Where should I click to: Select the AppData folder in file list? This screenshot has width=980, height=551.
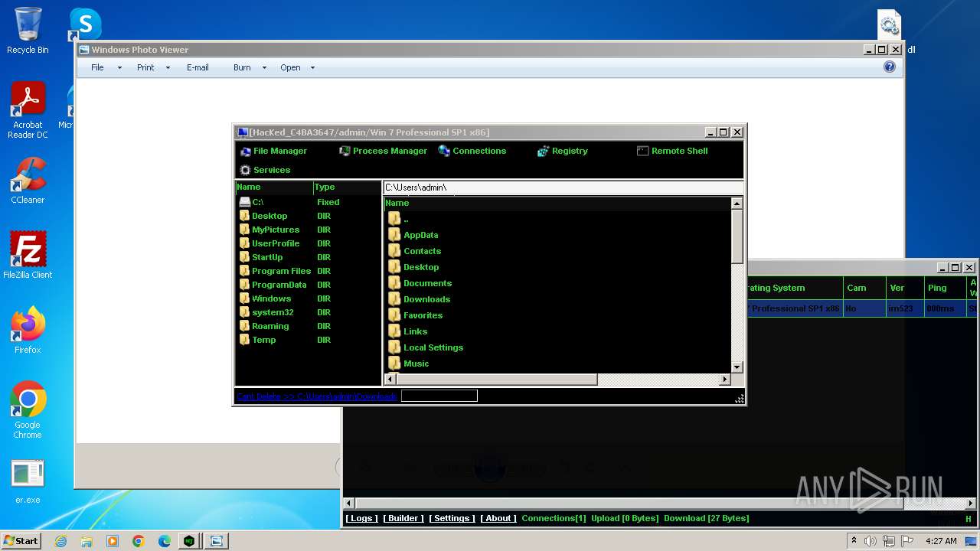(x=413, y=235)
